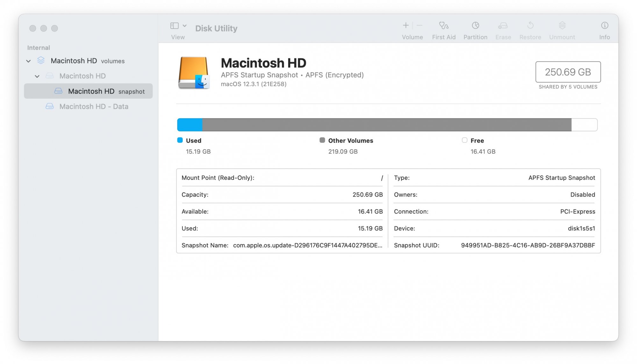Click the Snapshot Name value text
This screenshot has height=364, width=637.
pyautogui.click(x=308, y=245)
